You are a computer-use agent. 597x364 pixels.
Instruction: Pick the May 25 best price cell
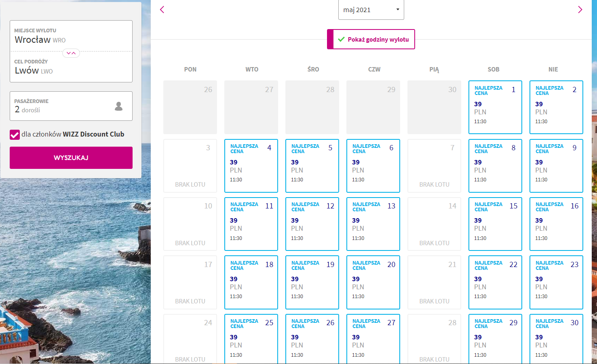point(251,339)
